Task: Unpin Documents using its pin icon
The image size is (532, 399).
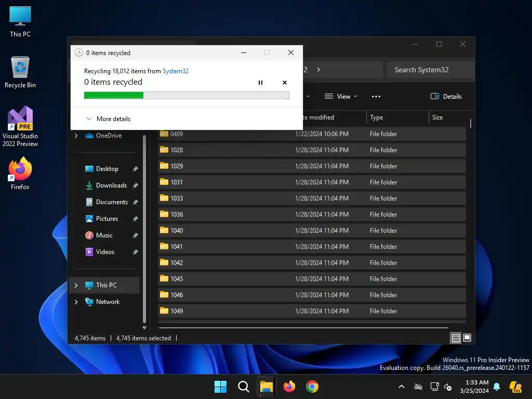Action: coord(136,202)
